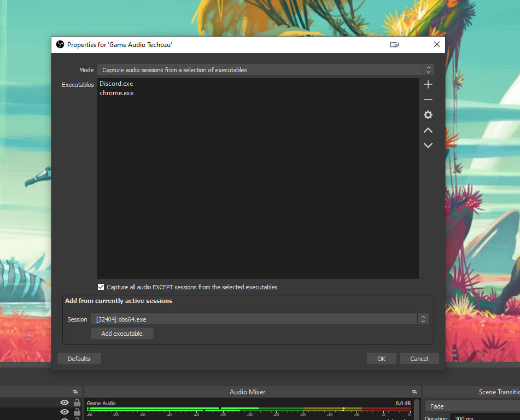Click the dock toggle icon in title bar
The height and width of the screenshot is (420, 520).
[394, 44]
